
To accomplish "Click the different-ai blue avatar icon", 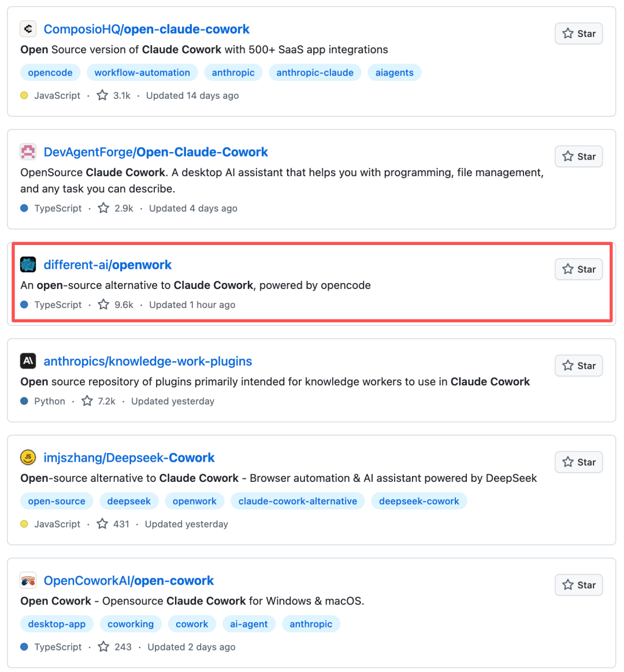I will pyautogui.click(x=28, y=265).
